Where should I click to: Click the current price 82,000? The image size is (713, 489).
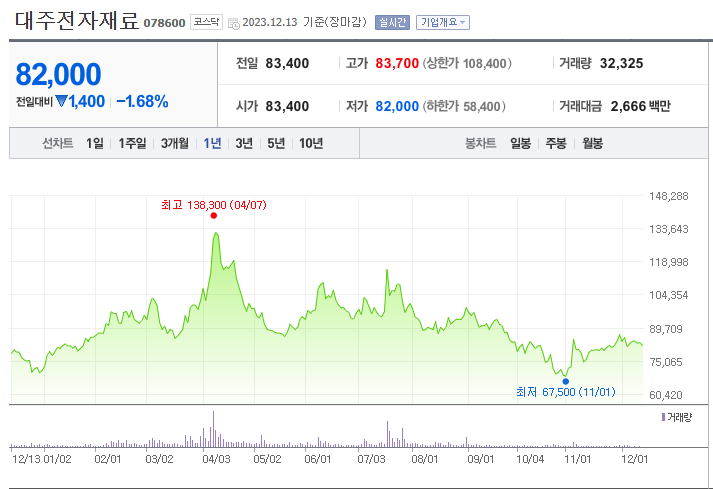tap(58, 74)
